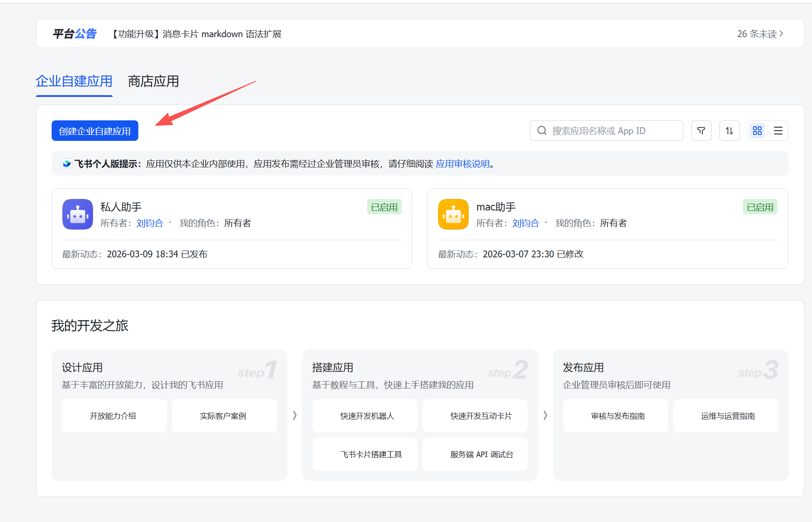Click arrow between 设计应用 and 搭建应用
Viewport: 812px width, 522px height.
(x=295, y=415)
